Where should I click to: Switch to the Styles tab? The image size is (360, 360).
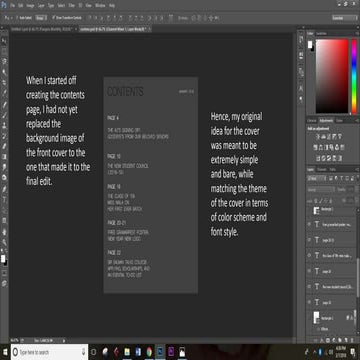tap(339, 121)
